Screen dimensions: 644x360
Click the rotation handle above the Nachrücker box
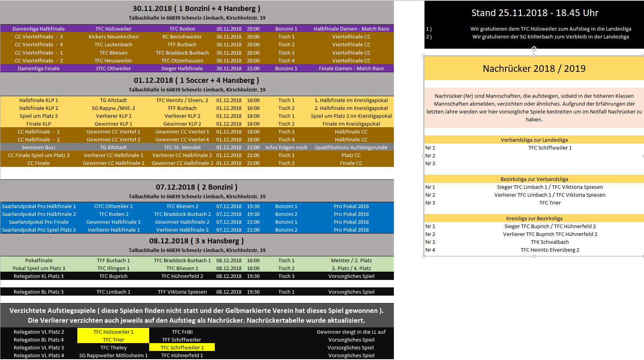[534, 49]
